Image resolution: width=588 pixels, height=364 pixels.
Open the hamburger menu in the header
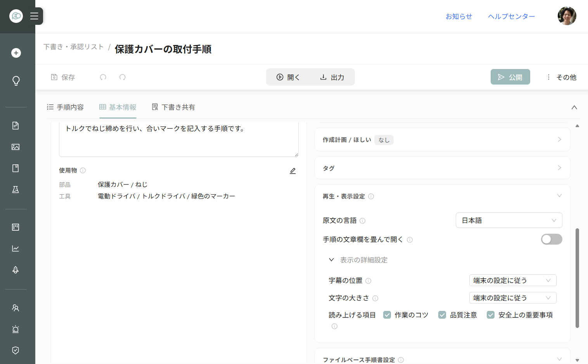34,16
